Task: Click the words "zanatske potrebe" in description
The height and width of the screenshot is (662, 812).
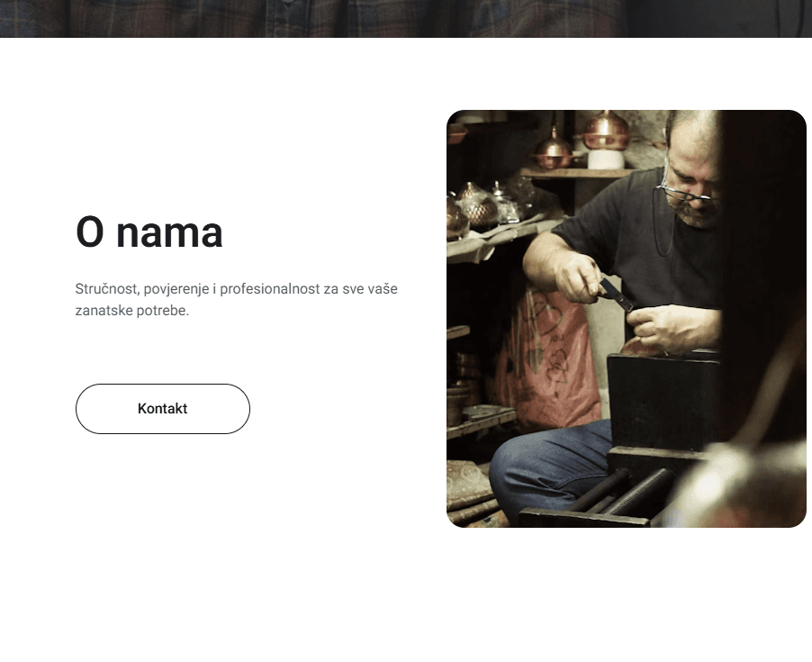Action: click(x=131, y=310)
